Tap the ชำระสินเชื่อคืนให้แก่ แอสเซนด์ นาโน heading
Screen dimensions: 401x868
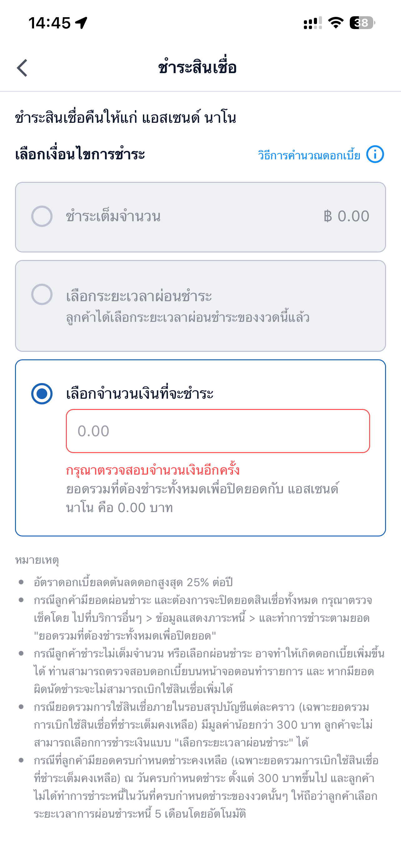pyautogui.click(x=125, y=118)
